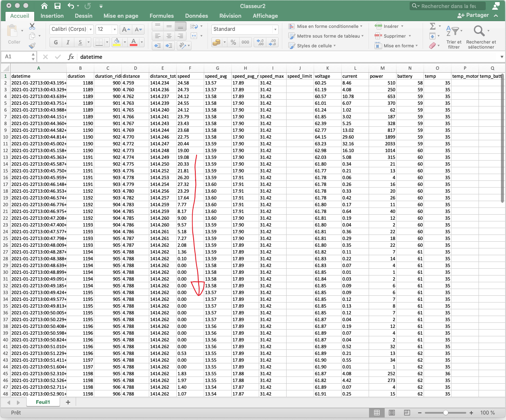This screenshot has width=506, height=420.
Task: Decrease indent icon
Action: coord(158,46)
